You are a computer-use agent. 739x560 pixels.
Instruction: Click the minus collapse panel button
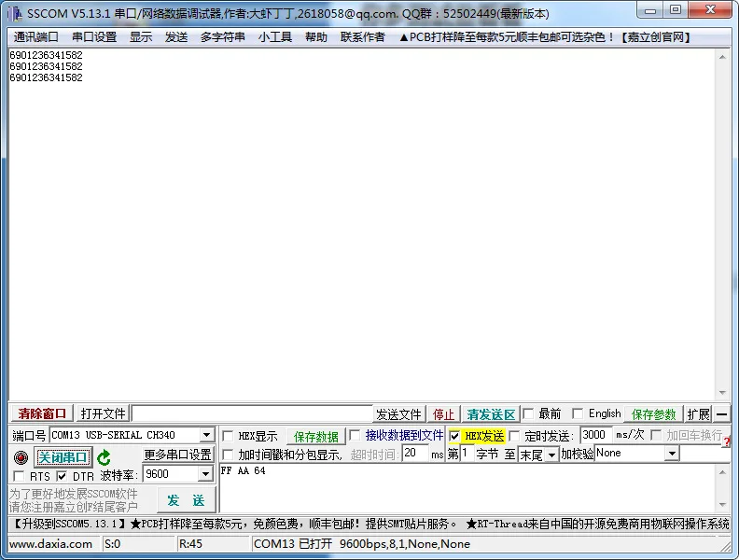pos(721,414)
